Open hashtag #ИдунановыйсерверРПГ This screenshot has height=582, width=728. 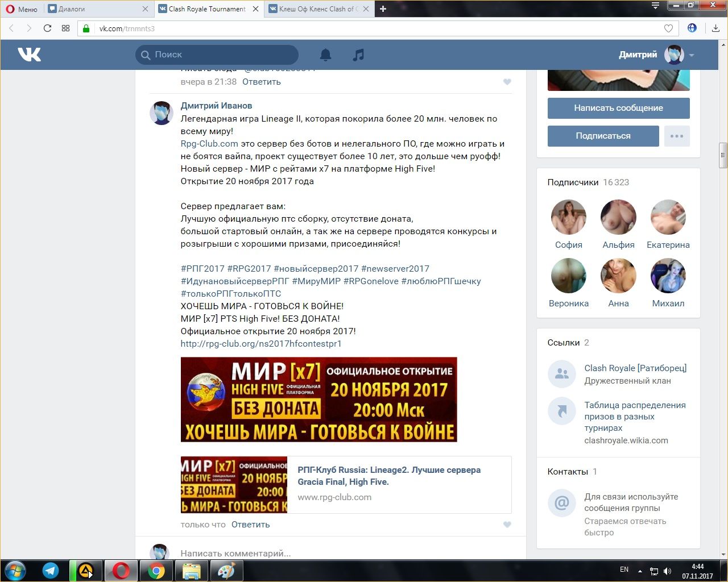point(235,281)
